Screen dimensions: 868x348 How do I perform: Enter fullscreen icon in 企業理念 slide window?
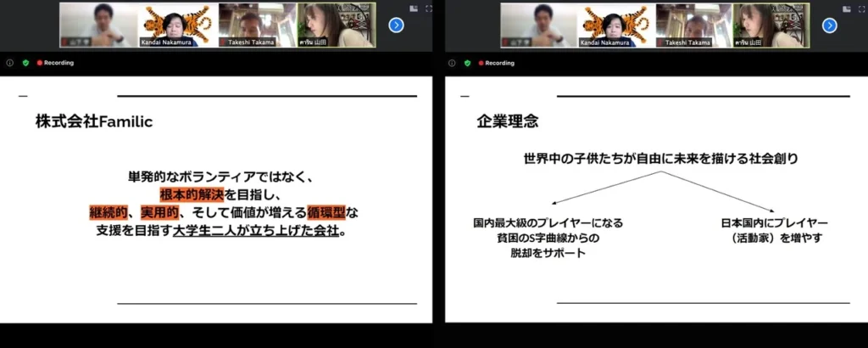tap(862, 8)
